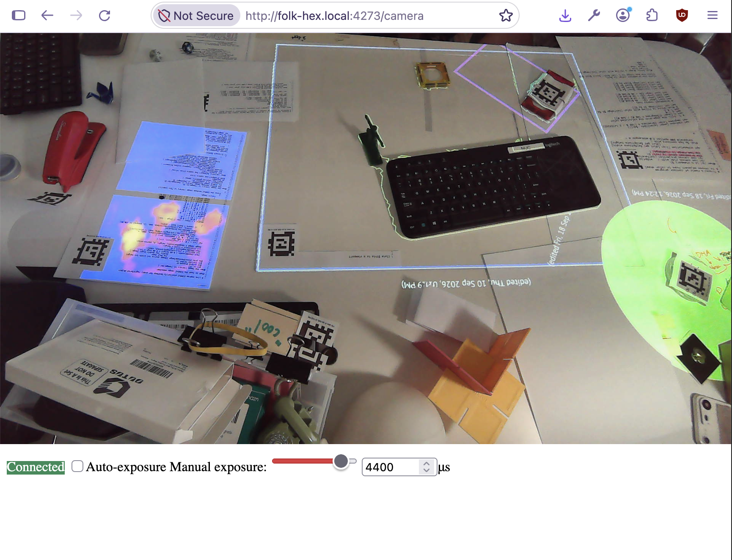Bookmark this page with the star icon
Screen dimensions: 732x560
point(506,16)
